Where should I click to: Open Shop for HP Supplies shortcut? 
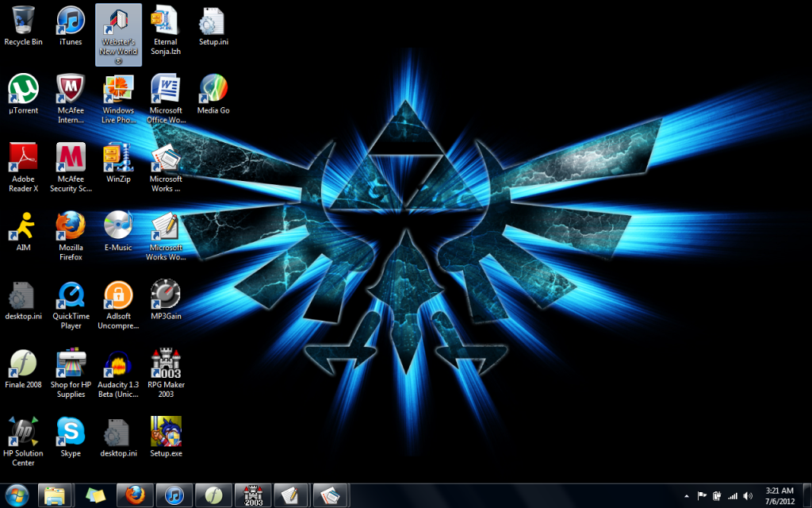71,372
